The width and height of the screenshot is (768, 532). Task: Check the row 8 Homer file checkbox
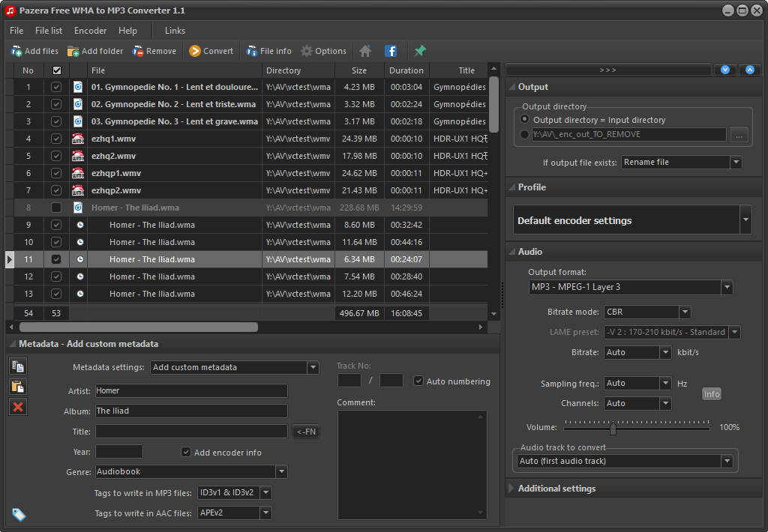[x=56, y=208]
